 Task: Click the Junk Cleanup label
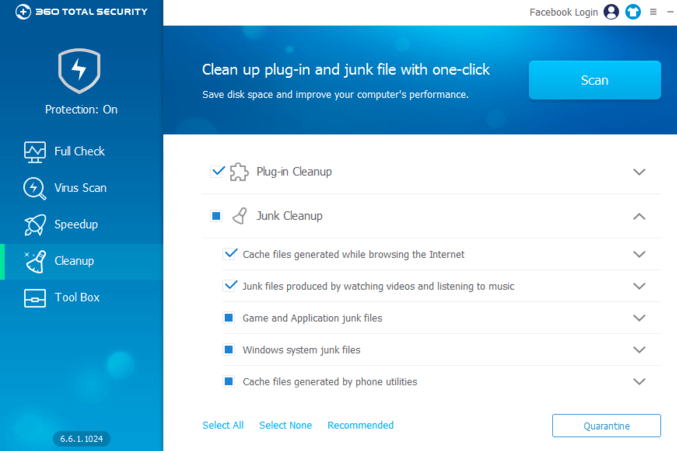pyautogui.click(x=289, y=216)
